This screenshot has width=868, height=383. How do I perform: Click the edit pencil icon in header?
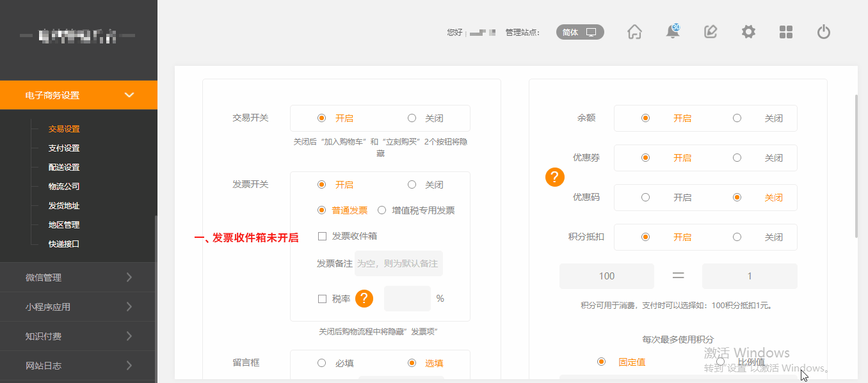coord(710,32)
